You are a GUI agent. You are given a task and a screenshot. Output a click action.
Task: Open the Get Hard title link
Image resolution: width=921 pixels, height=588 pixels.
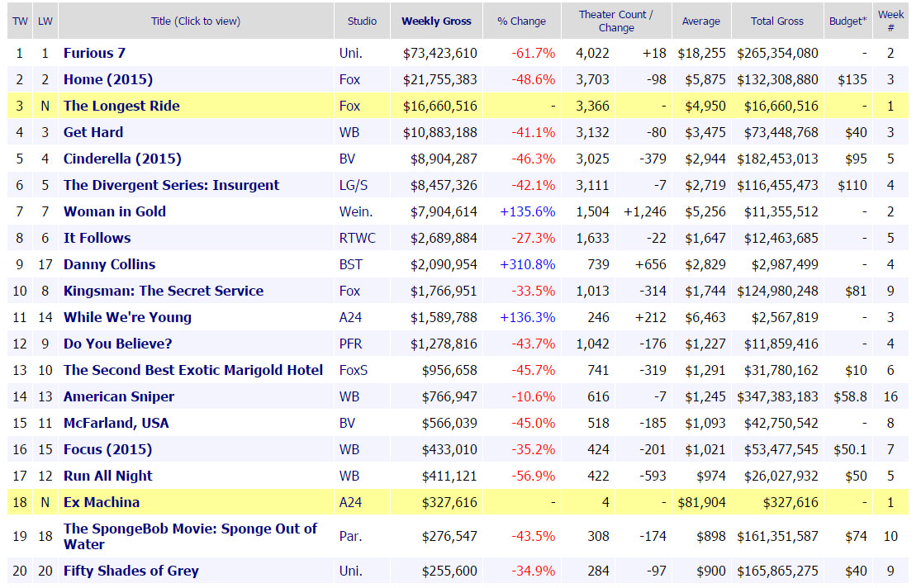coord(93,132)
